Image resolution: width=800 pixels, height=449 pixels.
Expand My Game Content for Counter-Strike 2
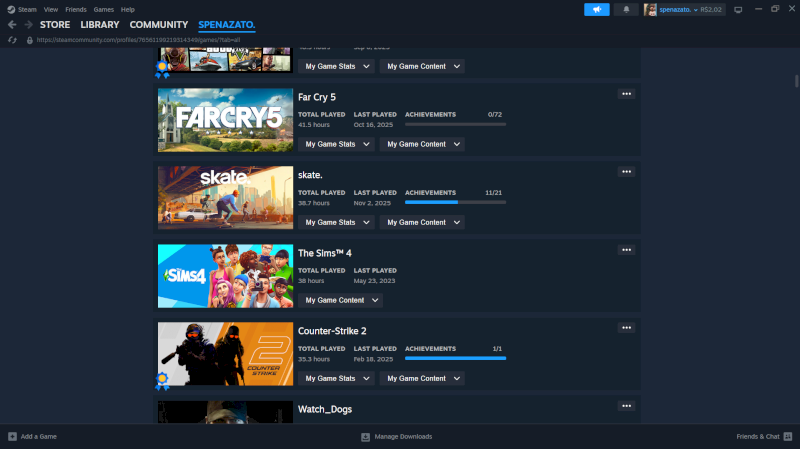pos(422,378)
